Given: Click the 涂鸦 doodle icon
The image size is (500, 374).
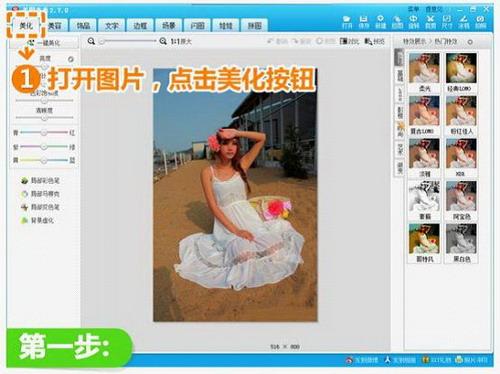Looking at the screenshot, I should click(x=463, y=22).
